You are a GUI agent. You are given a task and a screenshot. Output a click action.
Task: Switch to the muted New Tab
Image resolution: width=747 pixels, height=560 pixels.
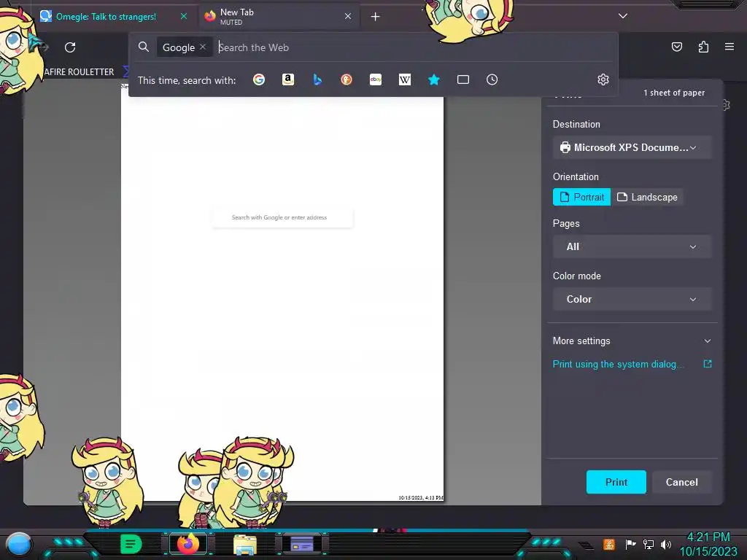click(279, 16)
